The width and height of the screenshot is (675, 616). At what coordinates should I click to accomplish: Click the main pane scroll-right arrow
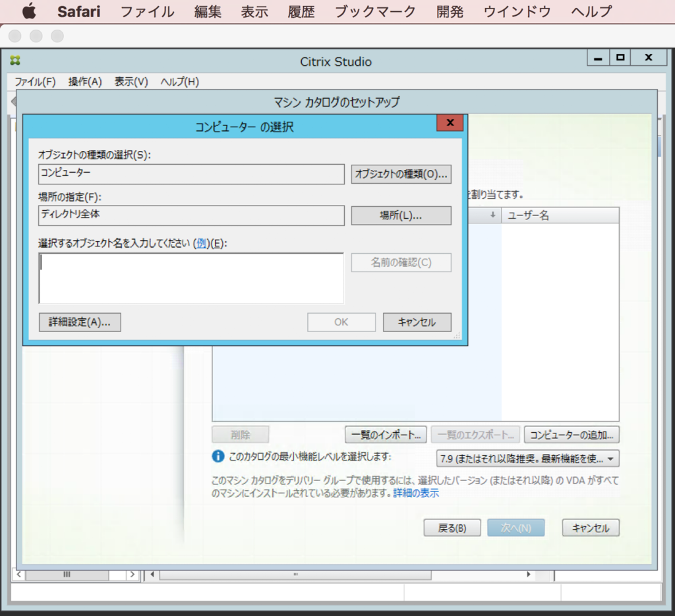point(529,574)
